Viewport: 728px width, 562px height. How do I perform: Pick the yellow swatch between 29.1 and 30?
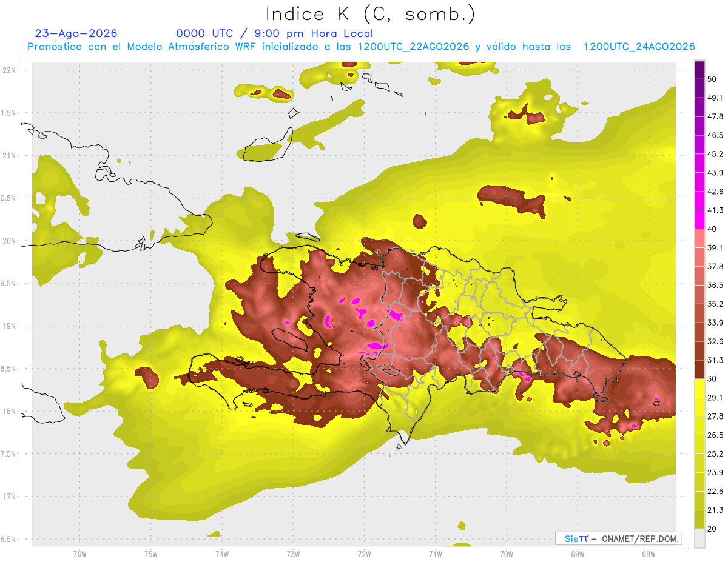coord(699,389)
